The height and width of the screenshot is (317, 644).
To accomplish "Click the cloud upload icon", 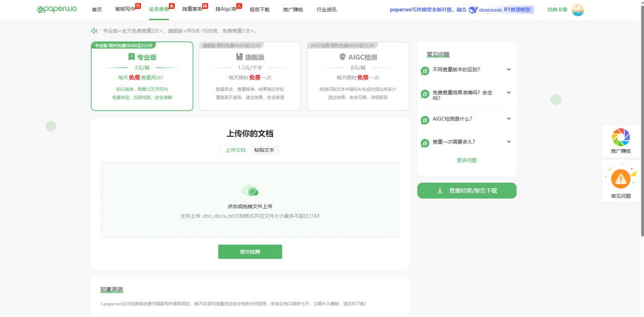I will point(250,190).
